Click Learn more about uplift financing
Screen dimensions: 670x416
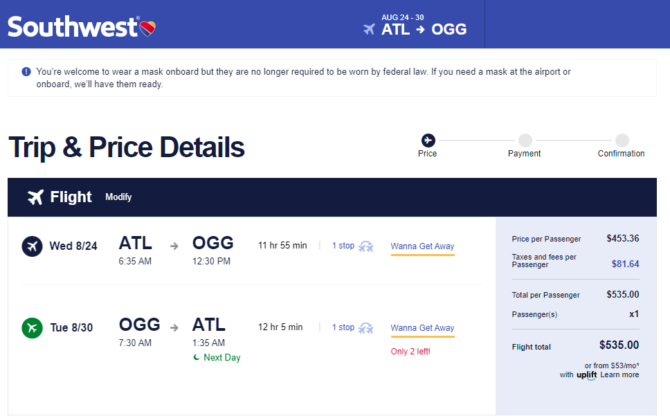point(620,375)
